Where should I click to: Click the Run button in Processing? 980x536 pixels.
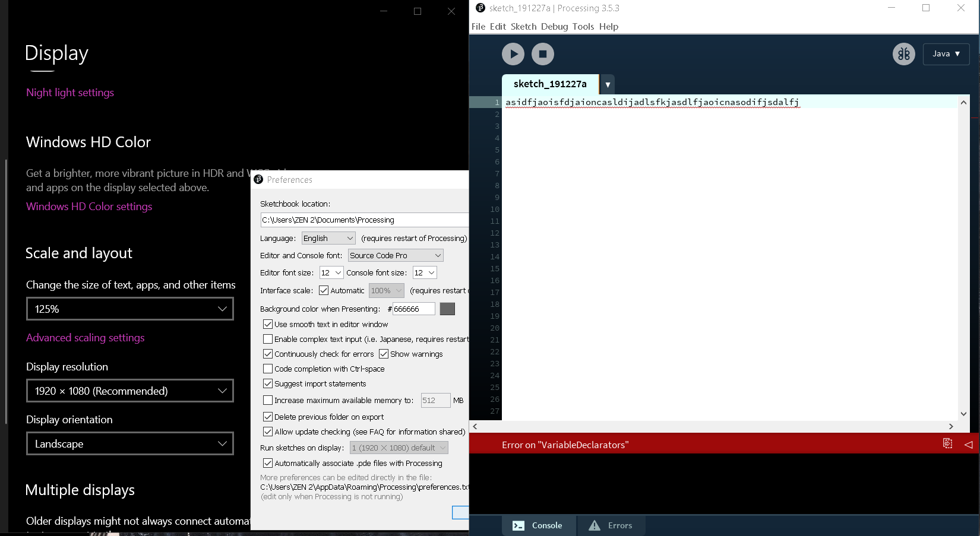click(513, 53)
